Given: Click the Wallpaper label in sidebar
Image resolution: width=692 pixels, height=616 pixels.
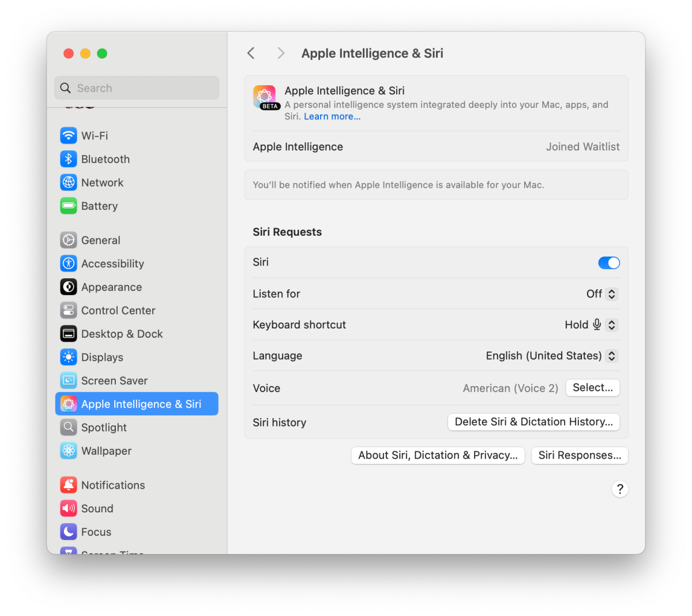Looking at the screenshot, I should coord(106,451).
